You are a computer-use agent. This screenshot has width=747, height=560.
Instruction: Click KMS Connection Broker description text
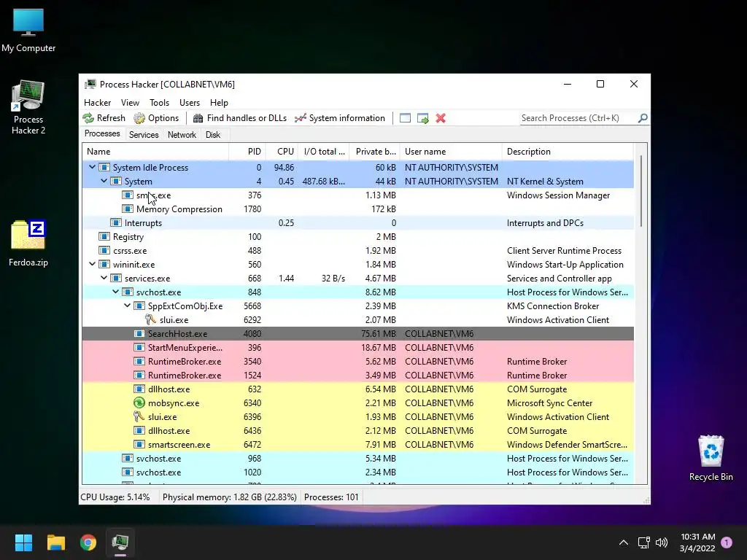[x=553, y=306]
